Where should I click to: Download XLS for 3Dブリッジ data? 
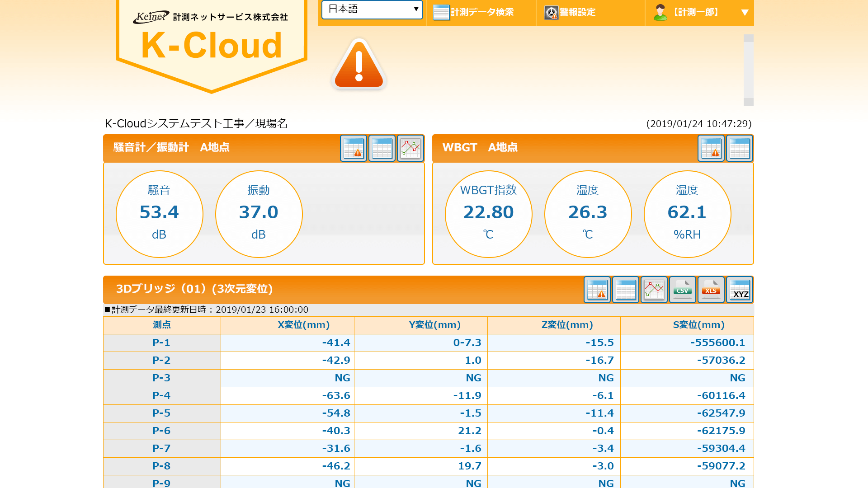[711, 290]
